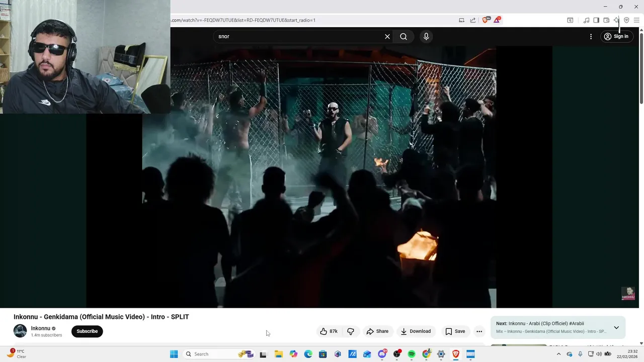The height and width of the screenshot is (362, 644).
Task: Open Brave Rewards triangle icon
Action: [x=497, y=20]
